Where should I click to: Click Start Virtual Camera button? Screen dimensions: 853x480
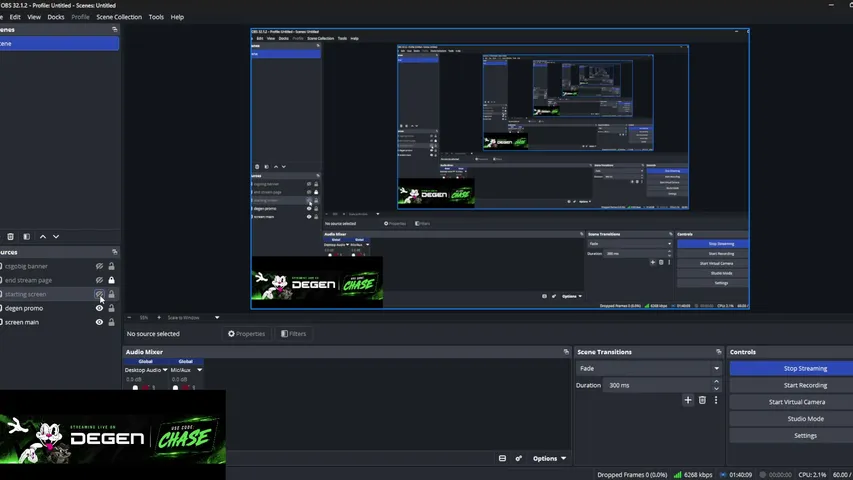coord(792,402)
